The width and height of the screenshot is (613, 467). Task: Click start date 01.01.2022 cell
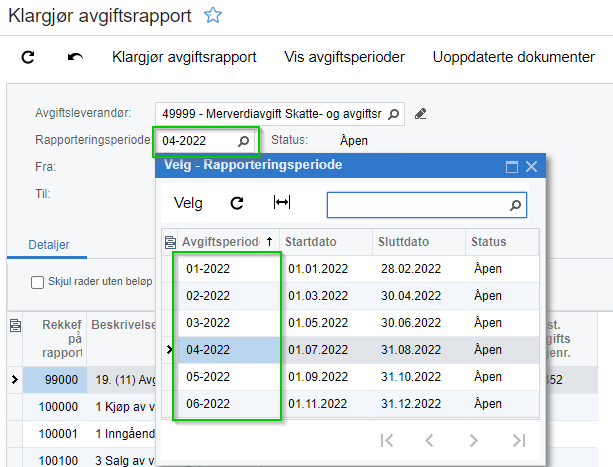click(x=326, y=269)
